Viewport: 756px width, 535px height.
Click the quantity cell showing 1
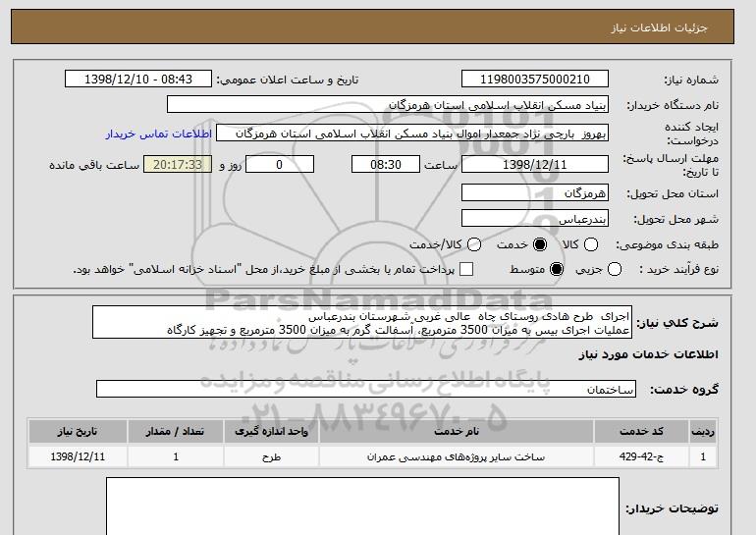point(176,456)
